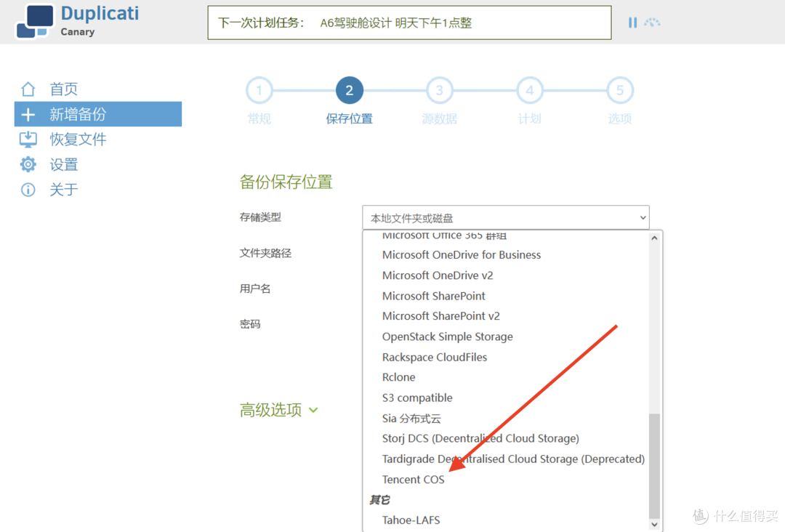
Task: Choose Rclone from the list
Action: coord(398,377)
